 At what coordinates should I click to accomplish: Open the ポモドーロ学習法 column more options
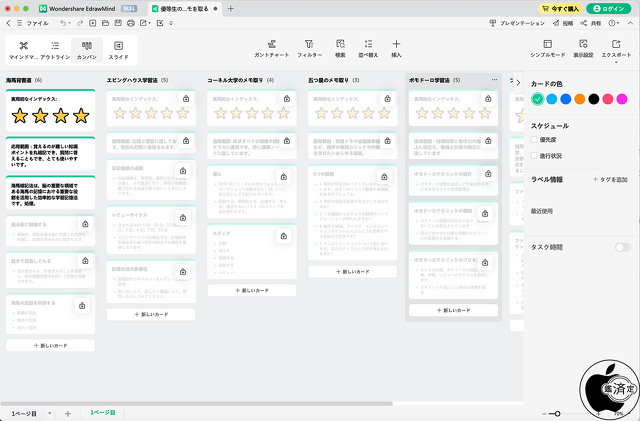[x=493, y=79]
